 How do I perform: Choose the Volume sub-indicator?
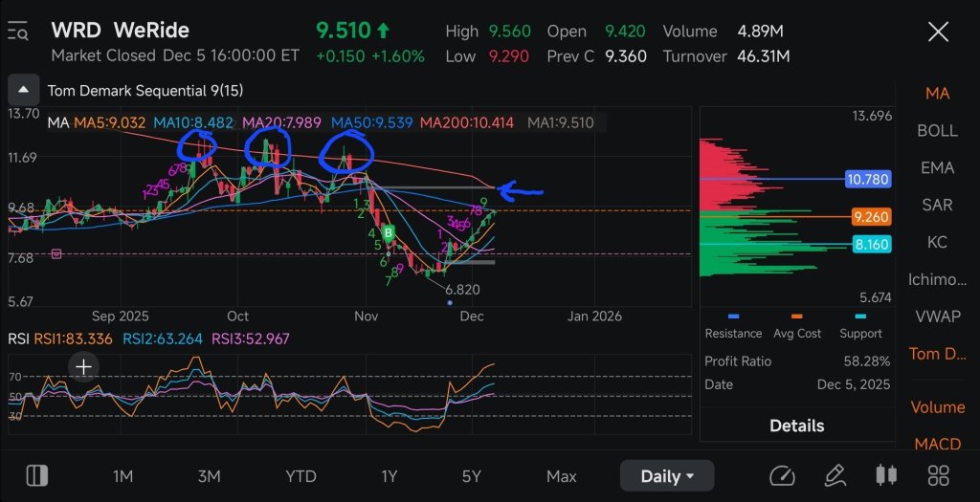click(938, 407)
